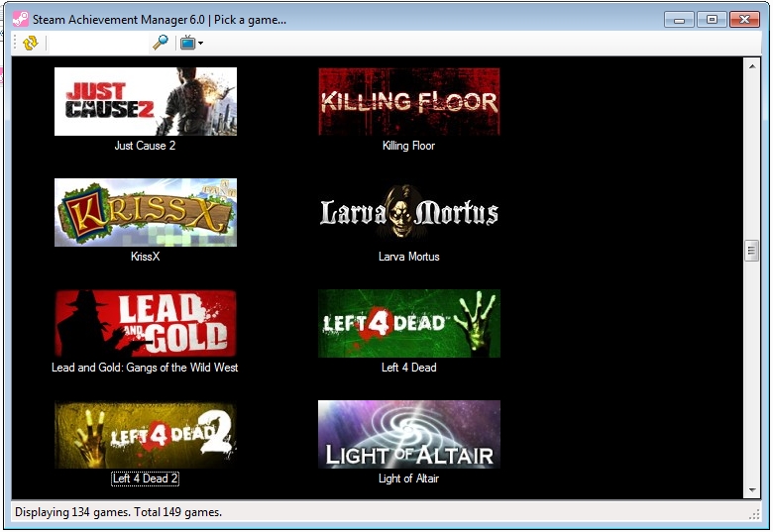The height and width of the screenshot is (532, 773).
Task: Click the refresh games icon
Action: 30,43
